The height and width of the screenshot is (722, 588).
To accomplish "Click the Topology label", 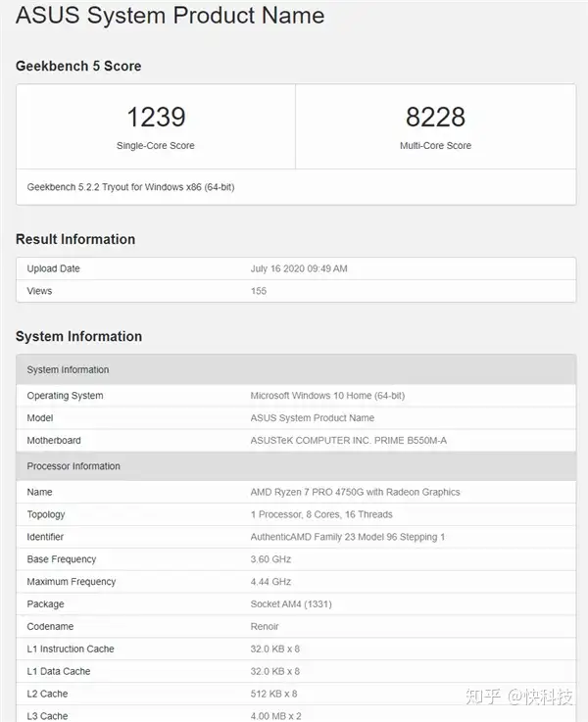I will pyautogui.click(x=46, y=514).
